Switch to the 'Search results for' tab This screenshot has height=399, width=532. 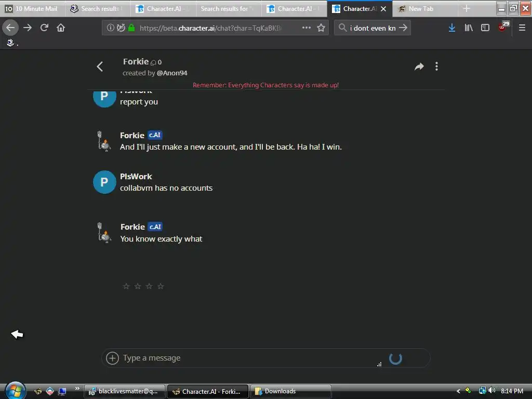coord(228,9)
